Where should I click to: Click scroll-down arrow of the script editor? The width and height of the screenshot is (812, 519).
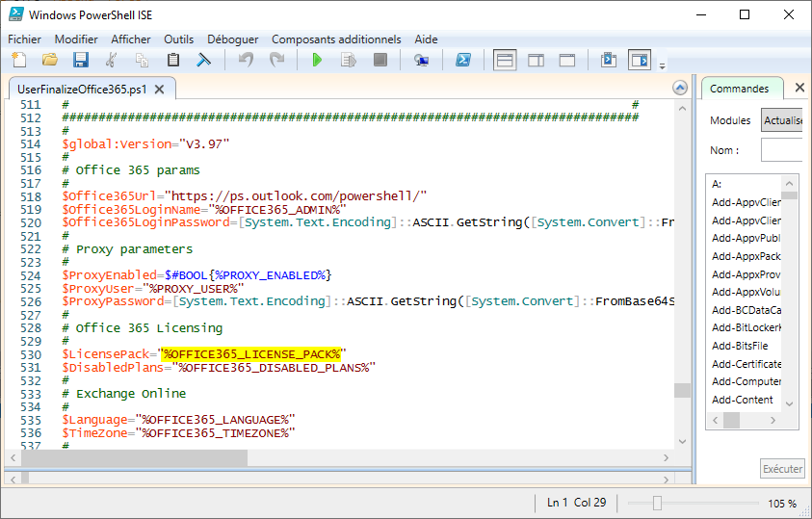tap(682, 441)
